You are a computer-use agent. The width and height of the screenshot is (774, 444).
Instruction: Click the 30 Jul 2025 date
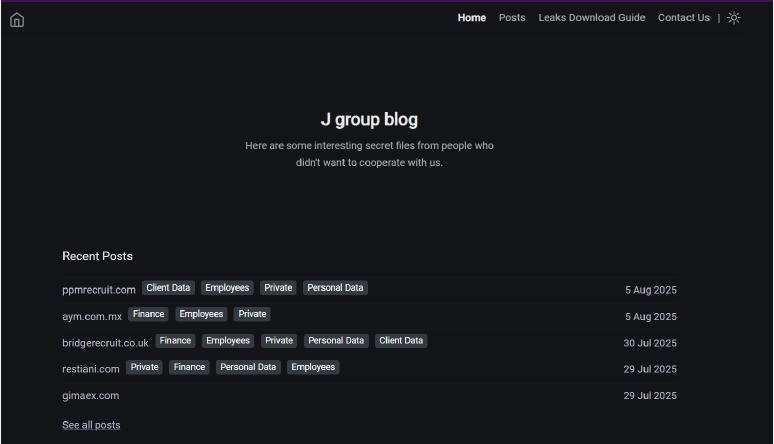coord(650,343)
